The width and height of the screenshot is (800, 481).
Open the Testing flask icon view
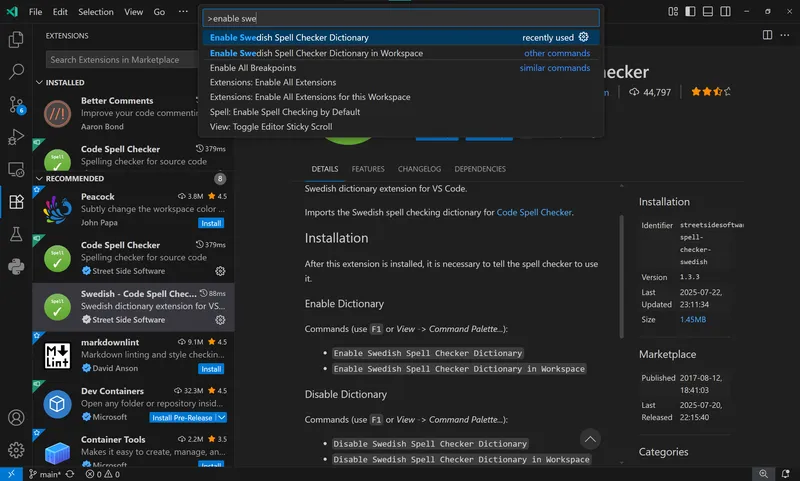16,234
